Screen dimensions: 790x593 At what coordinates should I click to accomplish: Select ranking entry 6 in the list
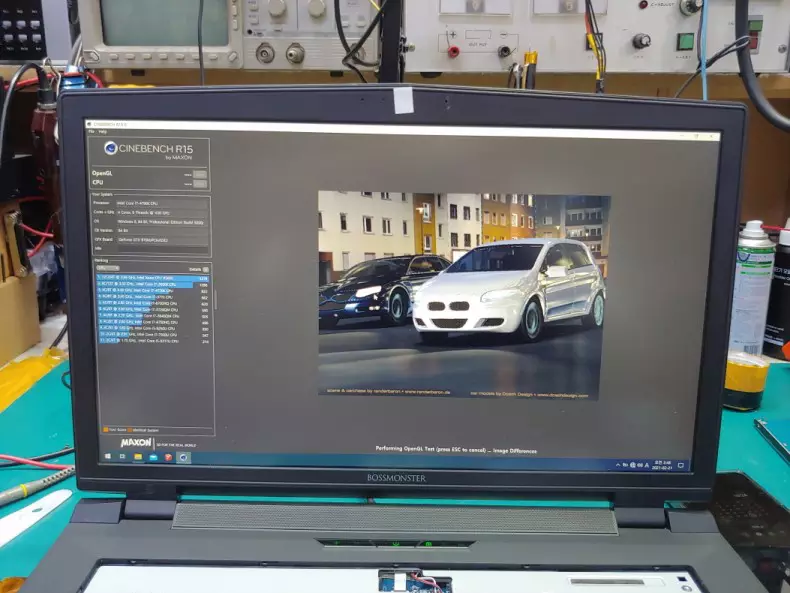(x=153, y=309)
